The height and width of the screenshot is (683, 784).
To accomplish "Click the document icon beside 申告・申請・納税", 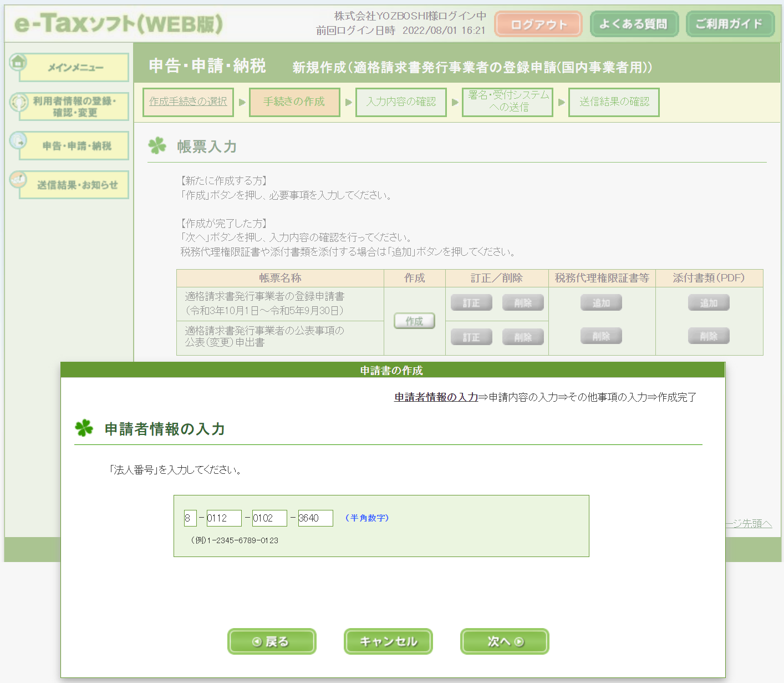I will 18,140.
